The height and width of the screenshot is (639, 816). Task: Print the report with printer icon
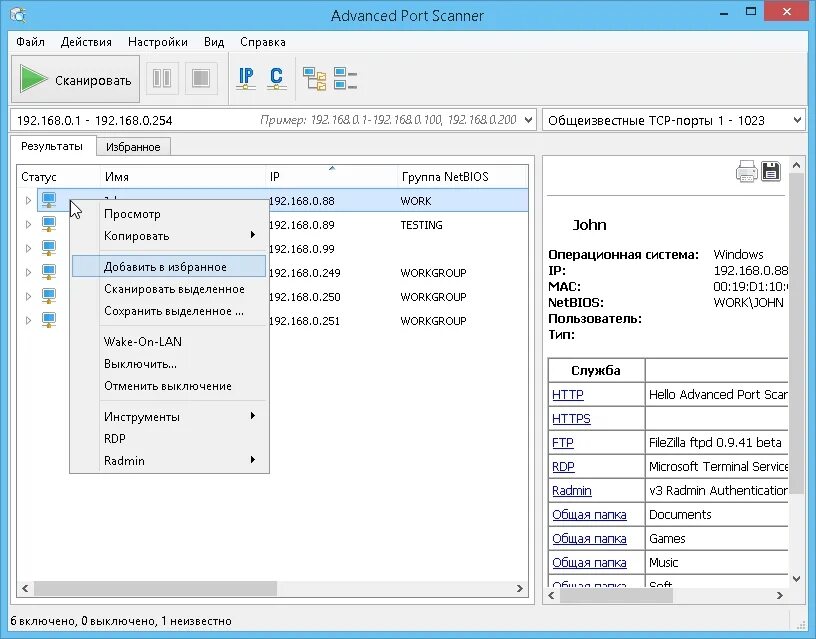[746, 171]
